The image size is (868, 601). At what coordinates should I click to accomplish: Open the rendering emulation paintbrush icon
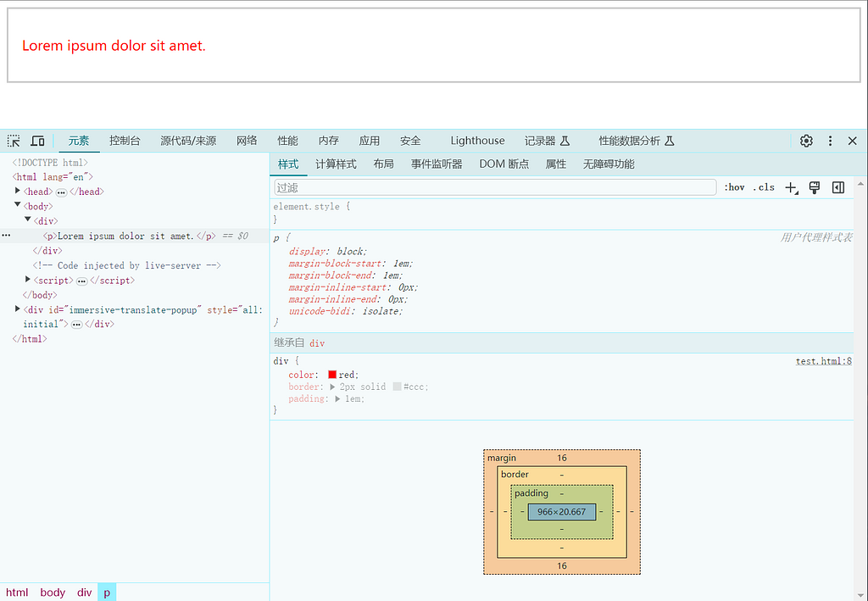tap(815, 187)
